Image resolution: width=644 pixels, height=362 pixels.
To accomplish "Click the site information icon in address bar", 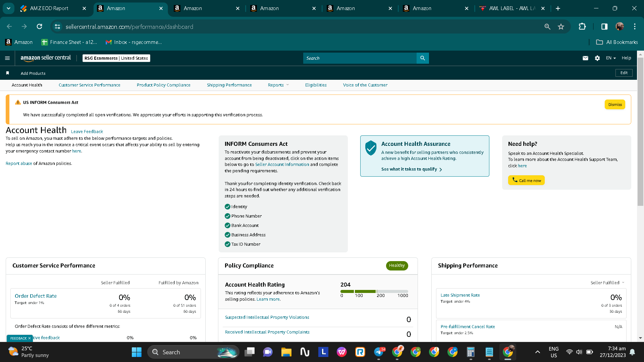I will [x=57, y=26].
